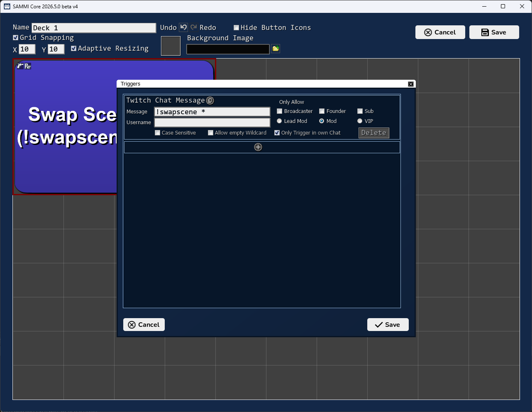Check the Broadcaster option

point(280,111)
